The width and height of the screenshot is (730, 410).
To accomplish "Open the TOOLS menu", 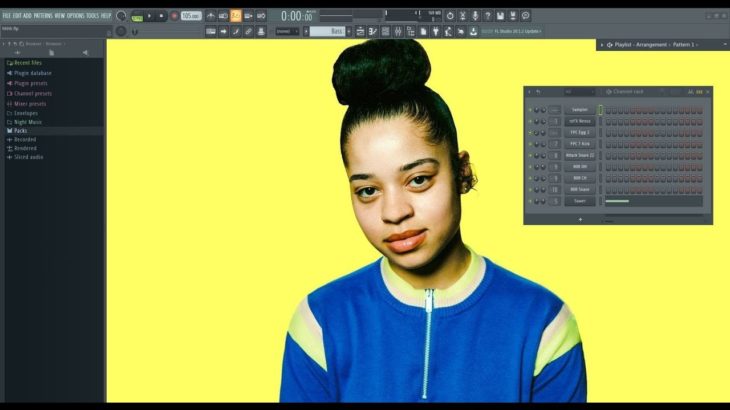I will pyautogui.click(x=93, y=15).
